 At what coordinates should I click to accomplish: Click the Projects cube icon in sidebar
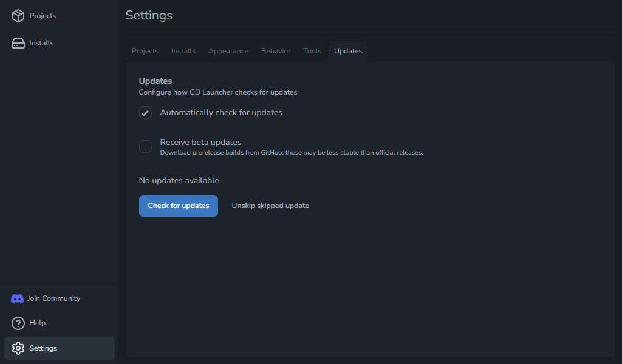pos(18,16)
